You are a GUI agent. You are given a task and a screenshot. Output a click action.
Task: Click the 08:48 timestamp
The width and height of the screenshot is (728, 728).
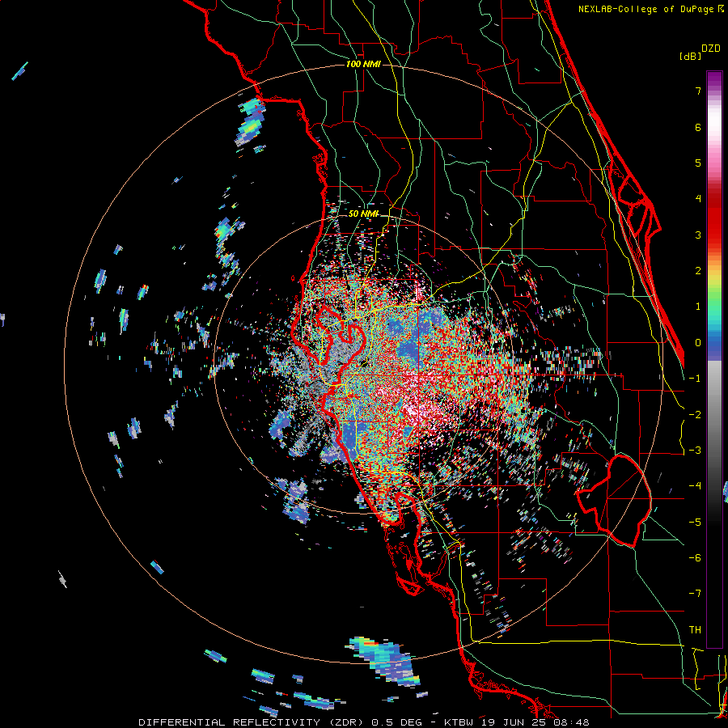(572, 722)
